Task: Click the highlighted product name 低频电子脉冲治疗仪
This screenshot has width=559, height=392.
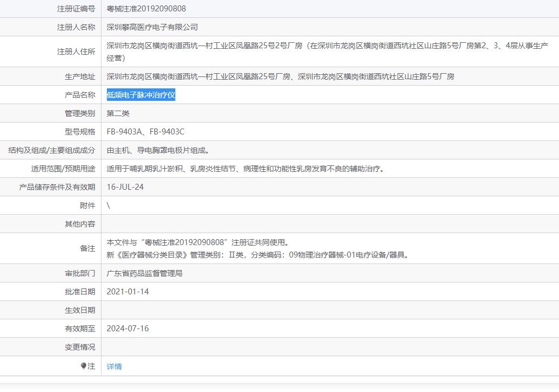Action: point(141,95)
